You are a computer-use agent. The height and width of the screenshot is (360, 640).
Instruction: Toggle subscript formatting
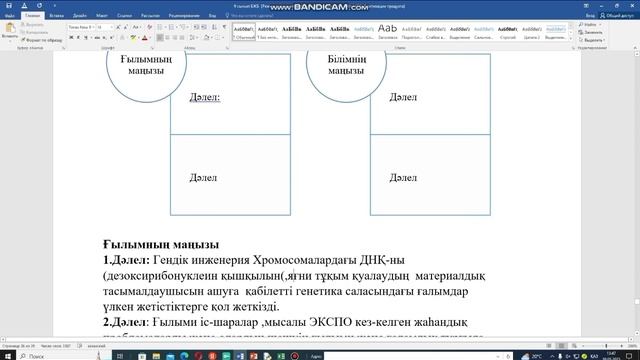pyautogui.click(x=104, y=38)
